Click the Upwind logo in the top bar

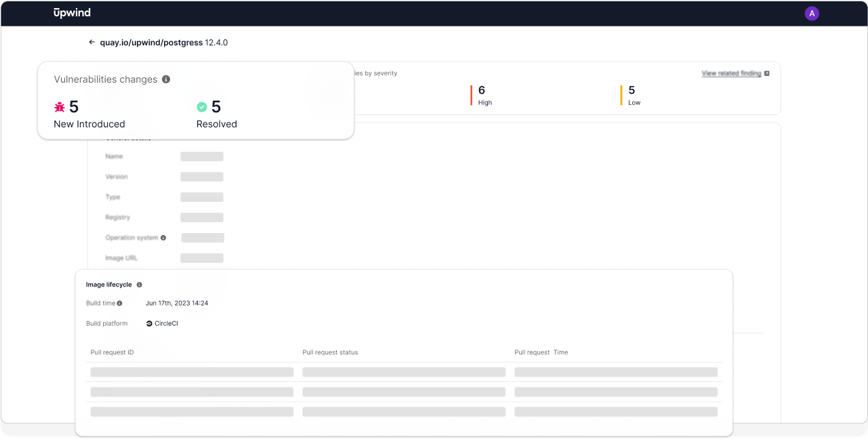pos(72,12)
